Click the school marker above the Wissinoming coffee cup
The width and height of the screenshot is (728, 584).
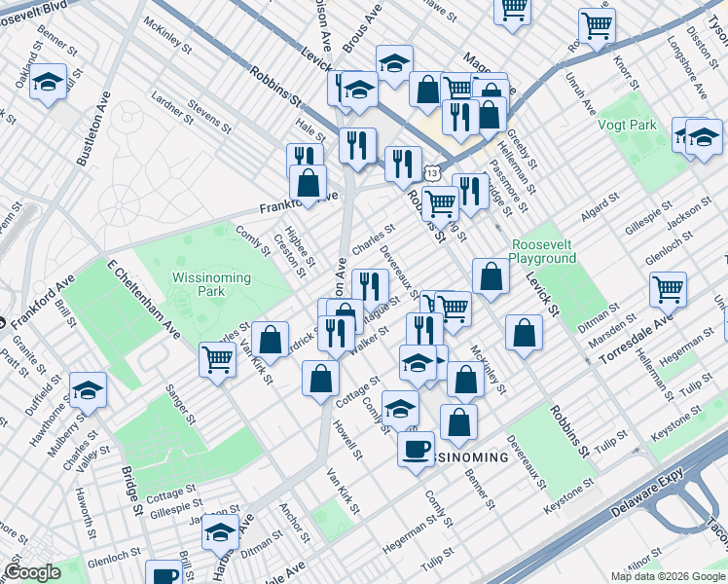coord(401,410)
